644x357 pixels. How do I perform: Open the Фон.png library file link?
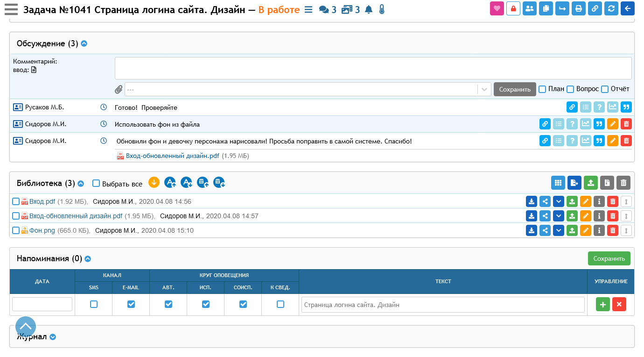pos(42,230)
